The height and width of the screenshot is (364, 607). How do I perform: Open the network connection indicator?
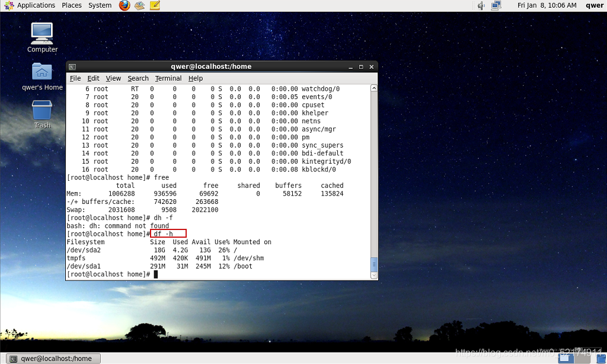click(x=496, y=5)
